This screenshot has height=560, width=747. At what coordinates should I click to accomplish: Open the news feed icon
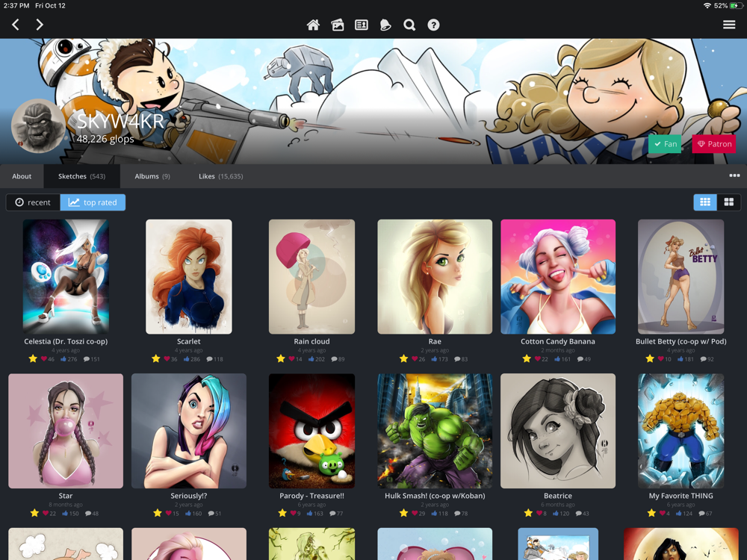coord(362,25)
